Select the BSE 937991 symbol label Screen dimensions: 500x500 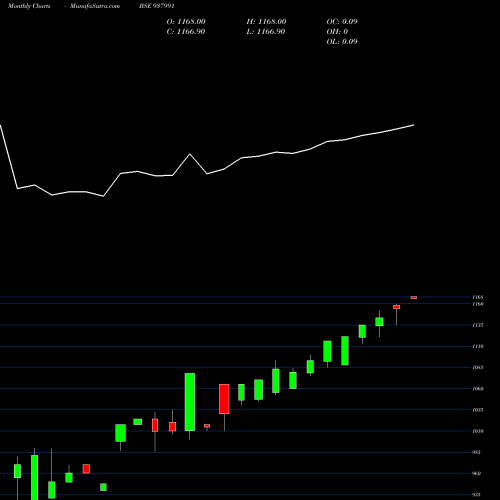tap(157, 6)
